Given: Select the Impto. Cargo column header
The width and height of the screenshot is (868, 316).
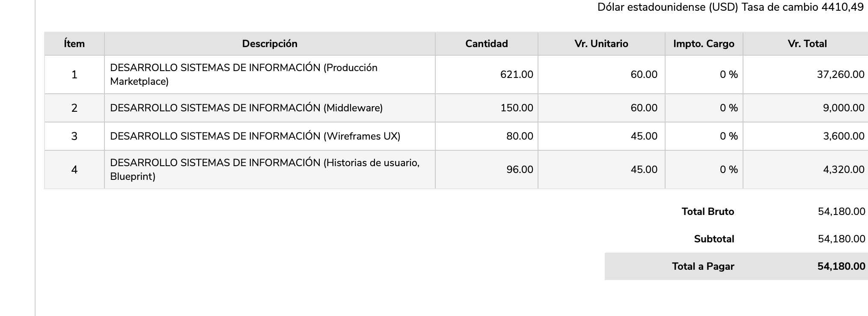Looking at the screenshot, I should pyautogui.click(x=703, y=44).
